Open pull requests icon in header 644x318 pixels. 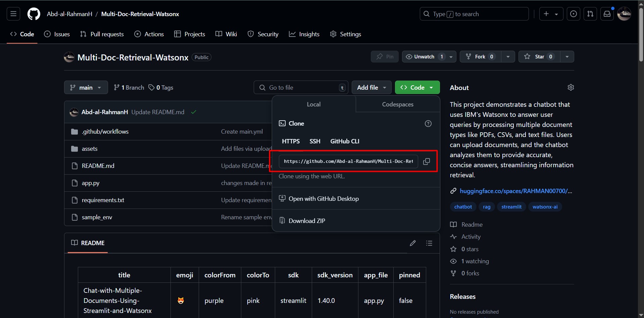point(590,14)
